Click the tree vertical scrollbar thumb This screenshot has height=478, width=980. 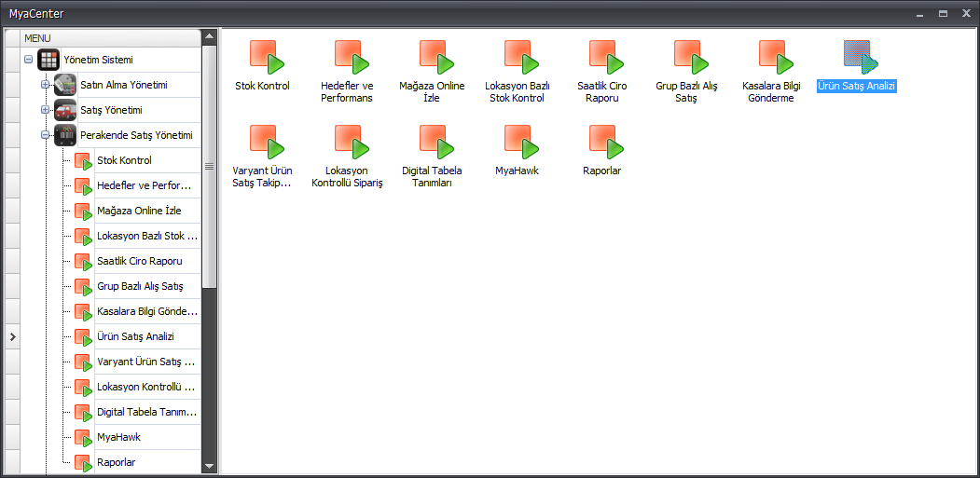(x=210, y=166)
